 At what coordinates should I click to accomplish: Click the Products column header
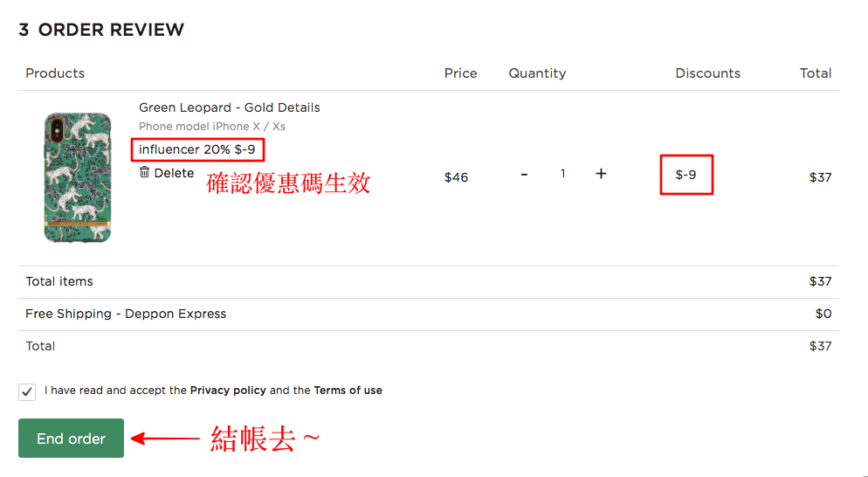[55, 73]
